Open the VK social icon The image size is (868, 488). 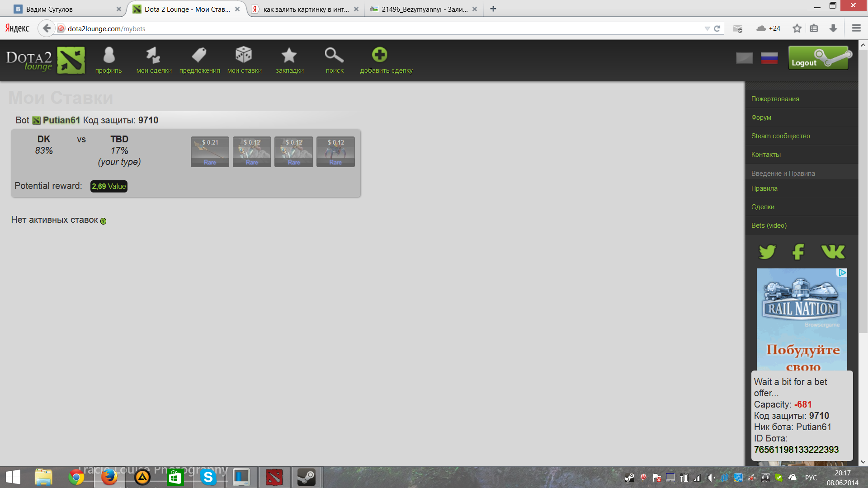(833, 252)
